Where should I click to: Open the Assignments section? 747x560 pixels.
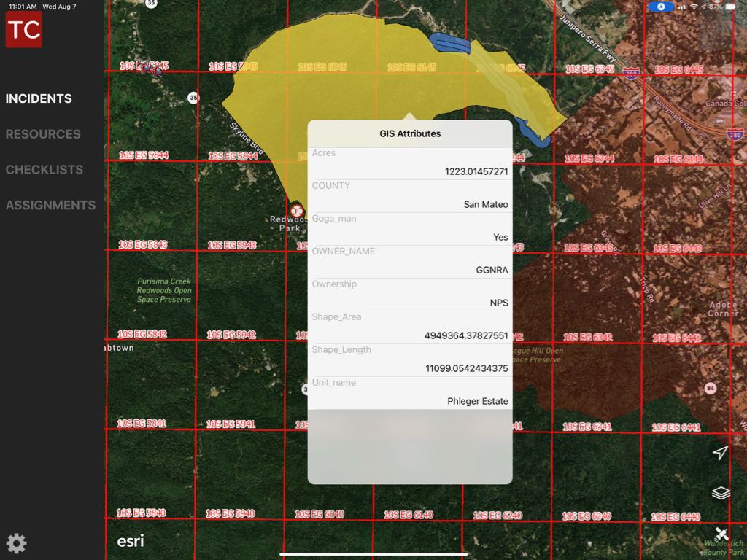50,206
